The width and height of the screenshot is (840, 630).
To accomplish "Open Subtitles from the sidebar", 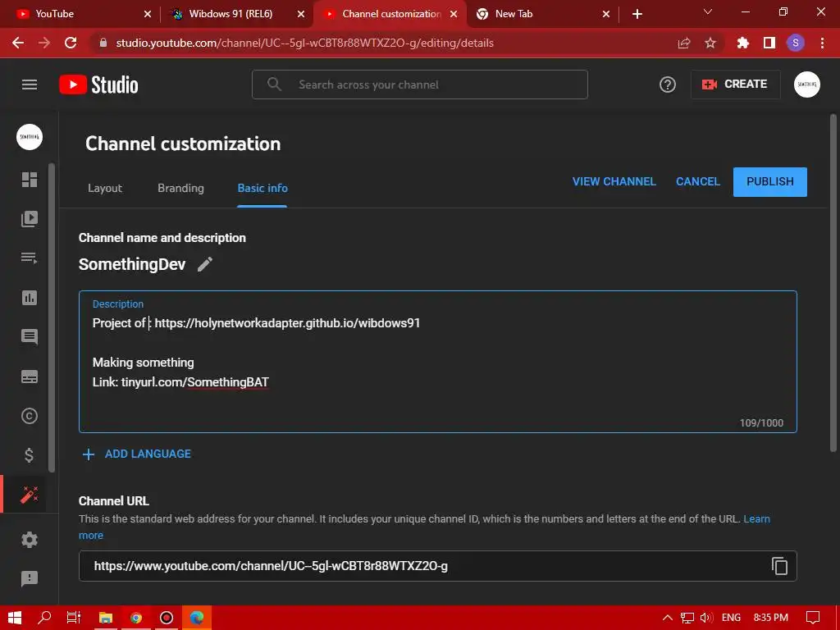I will (x=30, y=377).
